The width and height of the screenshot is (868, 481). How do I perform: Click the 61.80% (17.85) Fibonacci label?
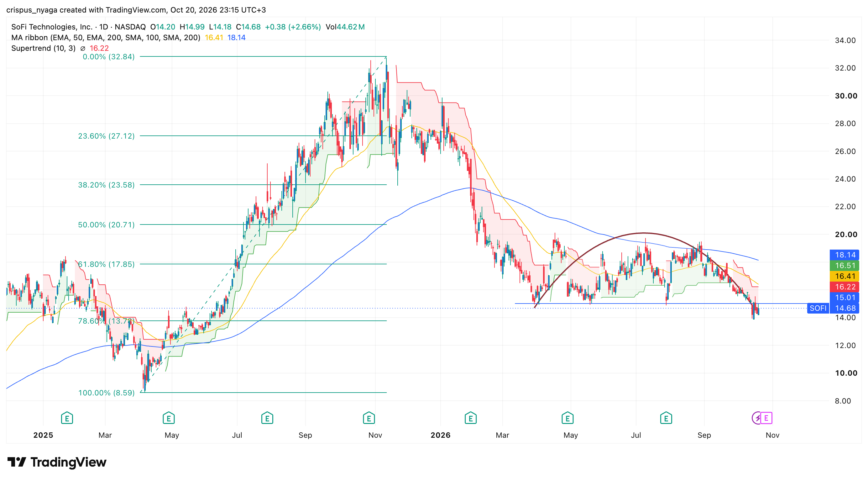(106, 264)
